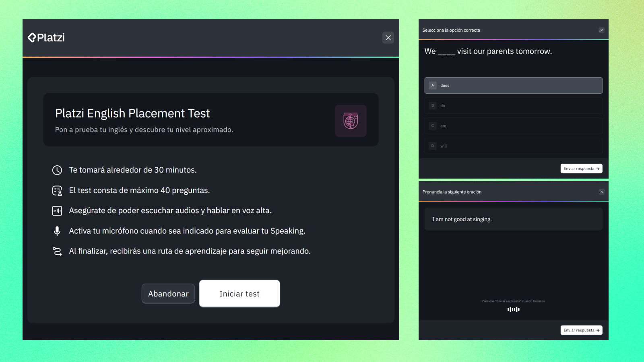Click the microphone icon for Speaking instruction
This screenshot has width=644, height=362.
(57, 231)
